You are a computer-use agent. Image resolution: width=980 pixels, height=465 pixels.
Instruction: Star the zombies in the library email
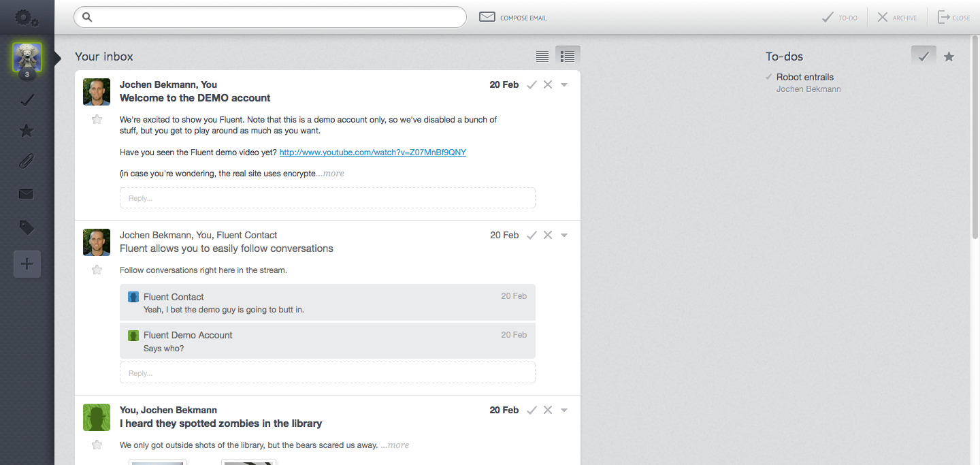[x=97, y=445]
